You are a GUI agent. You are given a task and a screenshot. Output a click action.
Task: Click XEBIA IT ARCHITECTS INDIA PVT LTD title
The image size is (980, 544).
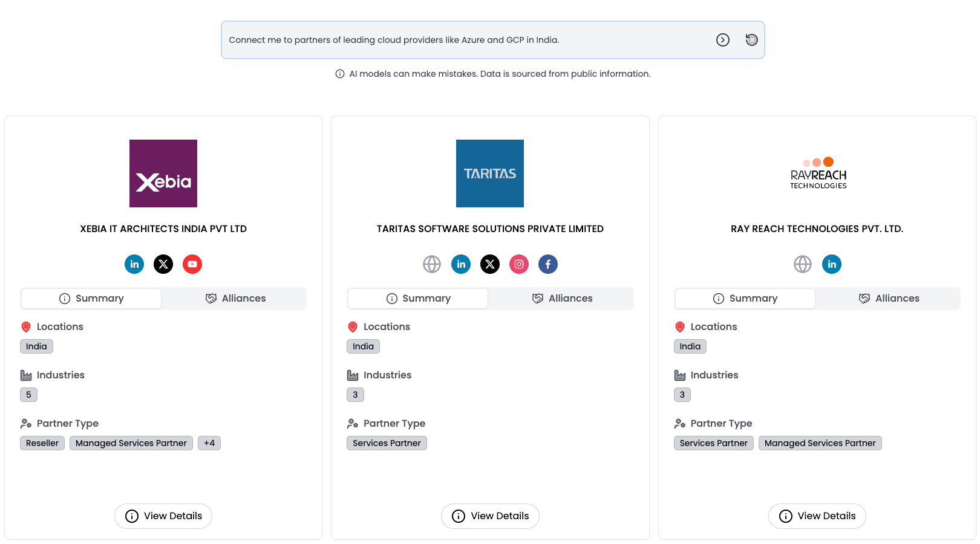(x=163, y=229)
